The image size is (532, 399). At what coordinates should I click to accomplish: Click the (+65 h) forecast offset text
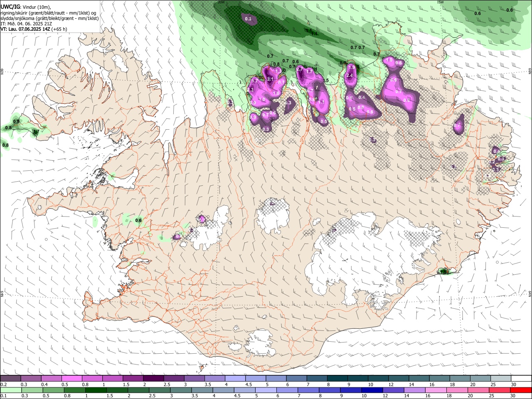pos(59,29)
